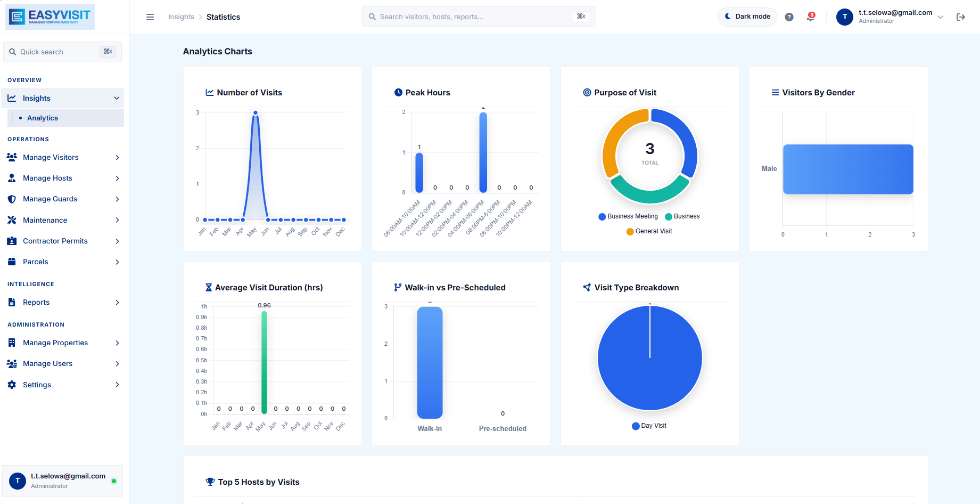Collapse the Insights menu chevron

(117, 98)
